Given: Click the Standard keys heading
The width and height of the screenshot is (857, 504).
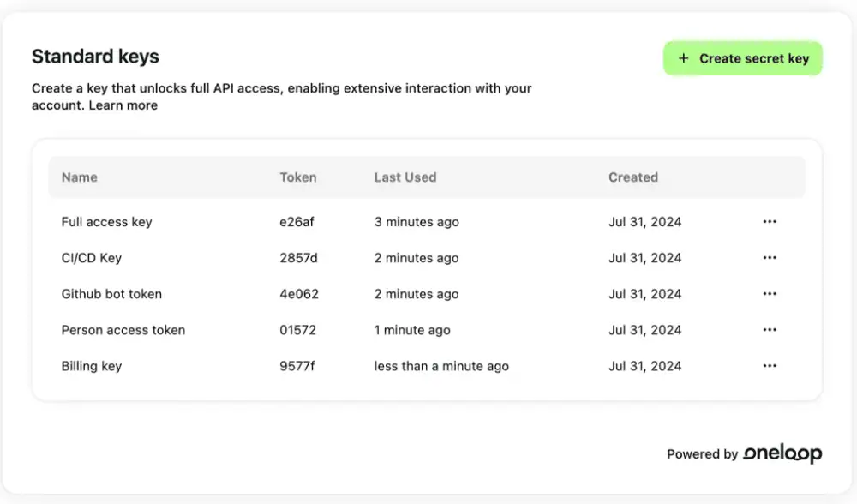Looking at the screenshot, I should pyautogui.click(x=95, y=57).
